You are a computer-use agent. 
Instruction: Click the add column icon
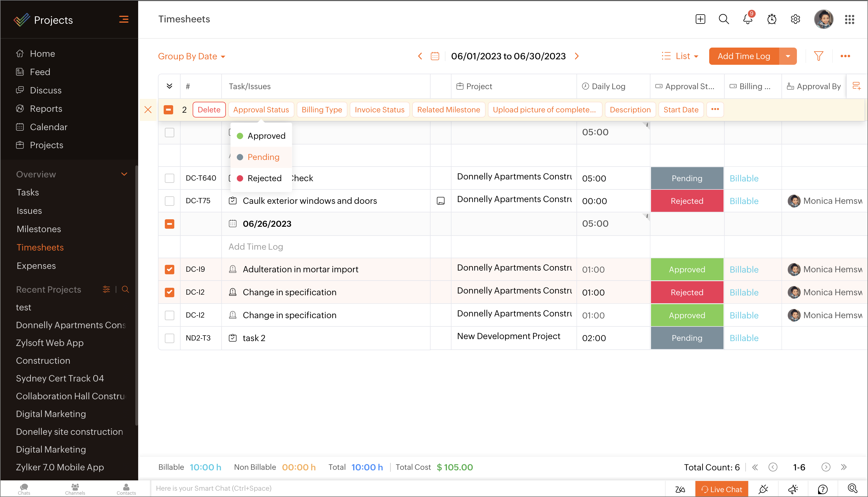[x=856, y=86]
